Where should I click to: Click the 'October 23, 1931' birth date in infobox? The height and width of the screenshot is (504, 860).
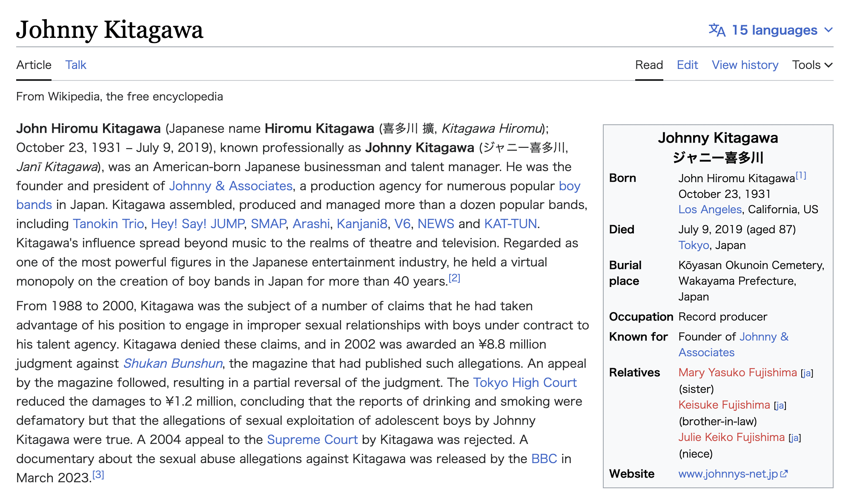tap(724, 194)
